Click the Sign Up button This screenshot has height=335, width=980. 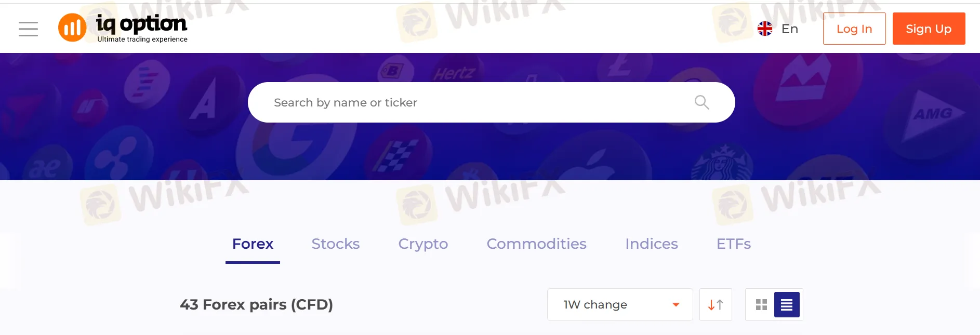click(x=929, y=29)
